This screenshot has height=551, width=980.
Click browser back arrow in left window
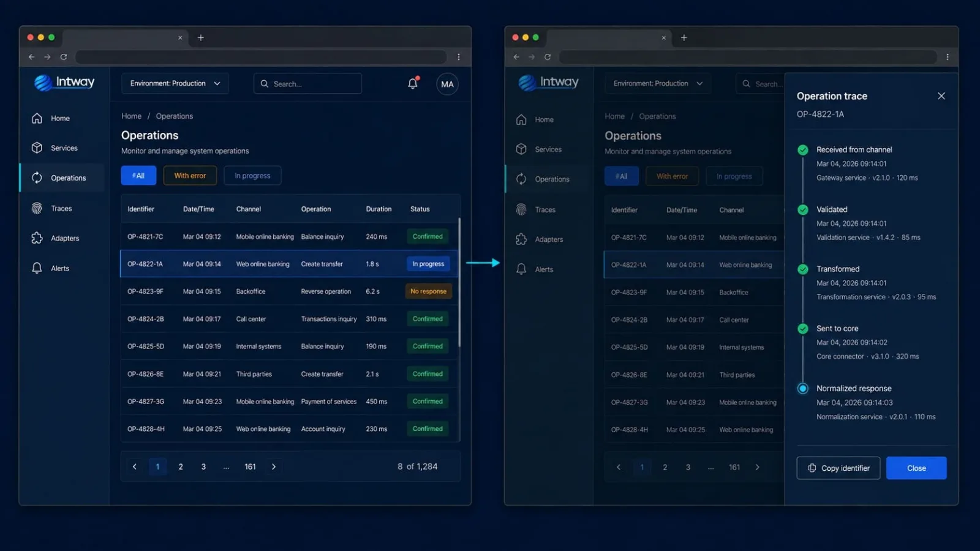tap(31, 57)
